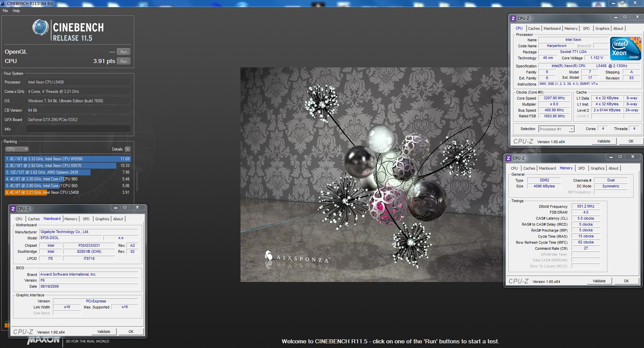Image resolution: width=644 pixels, height=348 pixels.
Task: Select SPD tab in CPU-Z Mainboard window
Action: pos(86,219)
